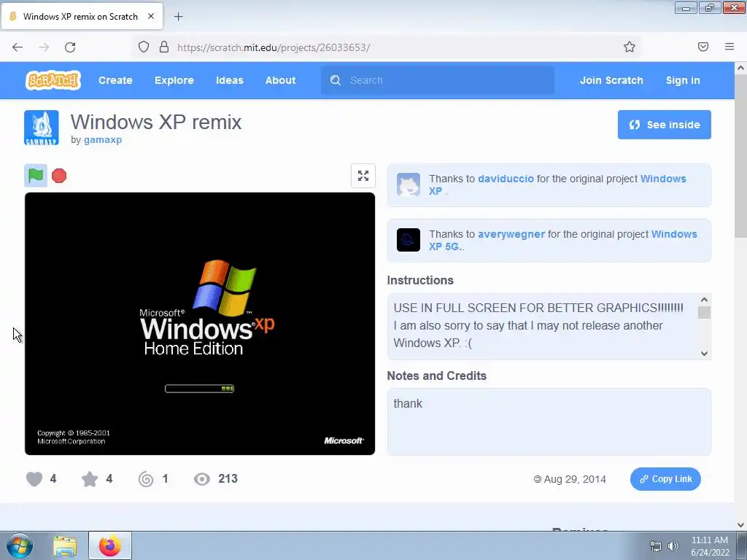Open the About menu item

[281, 80]
